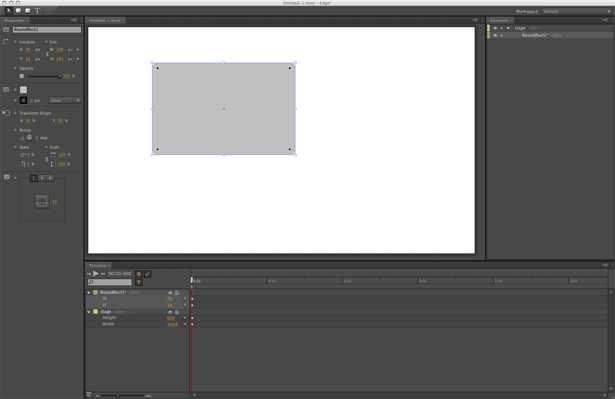
Task: Switch to the Elements tab
Action: coord(501,20)
